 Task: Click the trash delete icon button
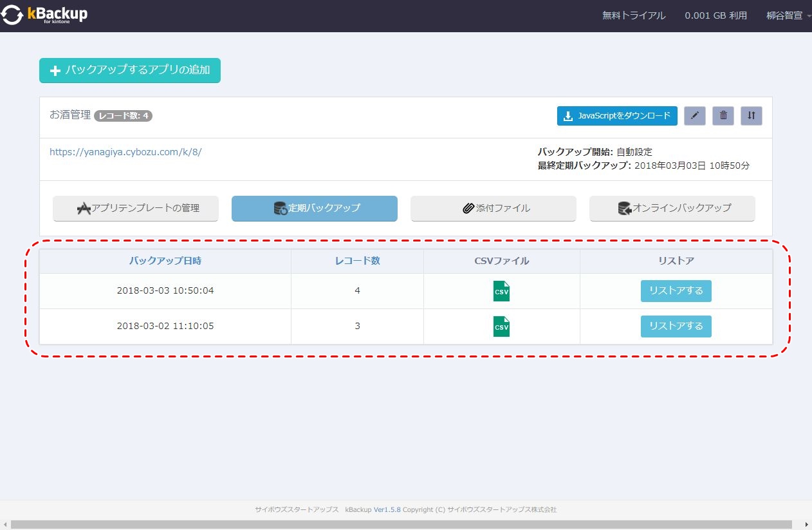tap(723, 116)
